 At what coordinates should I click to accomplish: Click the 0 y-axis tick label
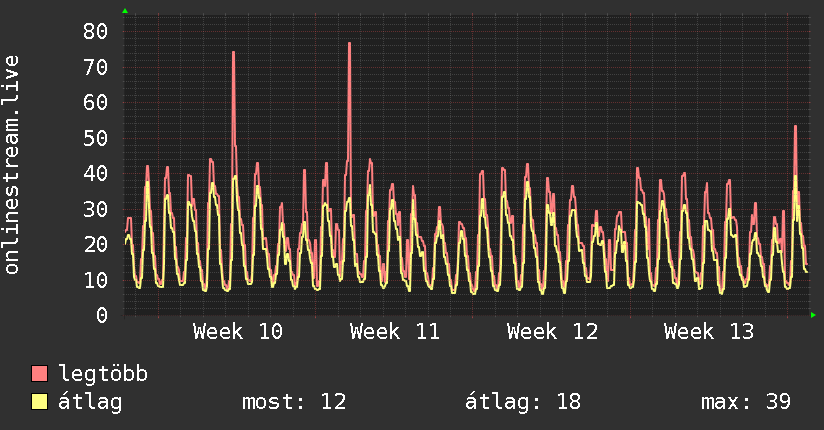pos(102,315)
